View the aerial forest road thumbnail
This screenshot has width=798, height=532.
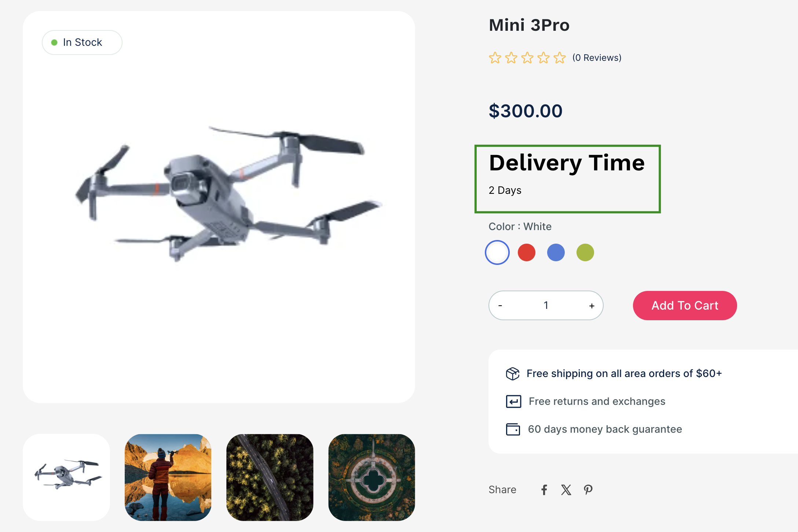pyautogui.click(x=270, y=477)
